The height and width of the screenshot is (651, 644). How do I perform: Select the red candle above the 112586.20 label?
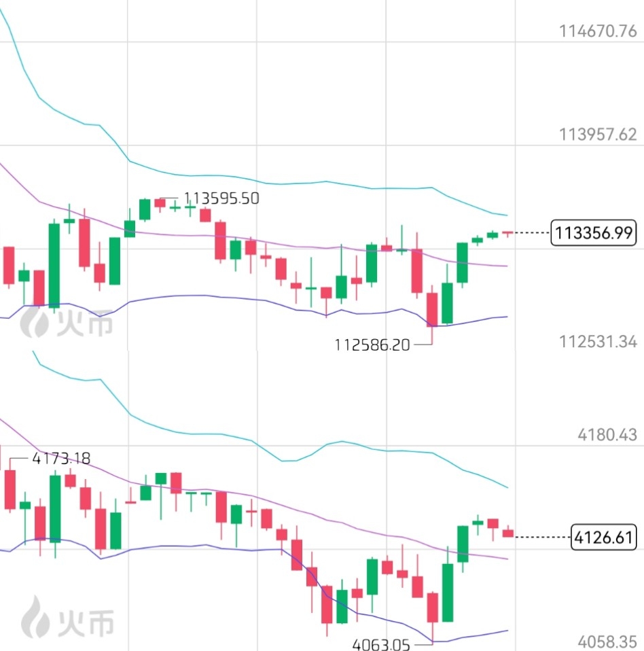(x=432, y=309)
